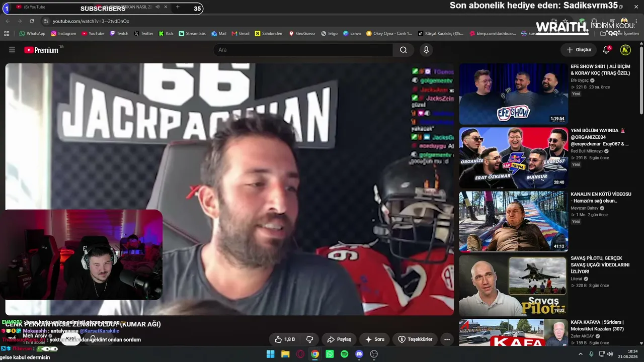Viewport: 644px width, 362px height.
Task: Go back in browser history
Action: pyautogui.click(x=8, y=21)
